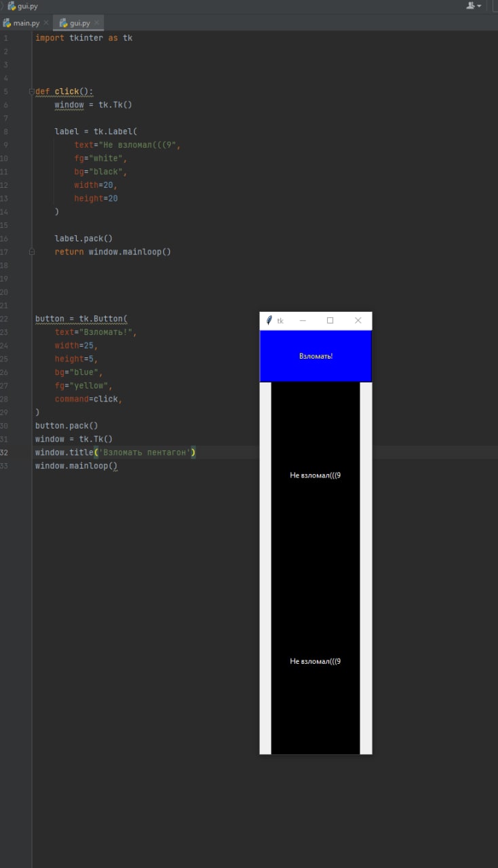Screen dimensions: 498x868
Task: Click the 'width=25,' argument
Action: tap(77, 345)
